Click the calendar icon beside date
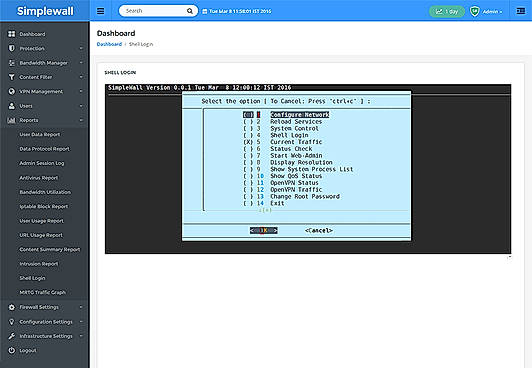Screen dimensions: 532x368 coord(205,12)
